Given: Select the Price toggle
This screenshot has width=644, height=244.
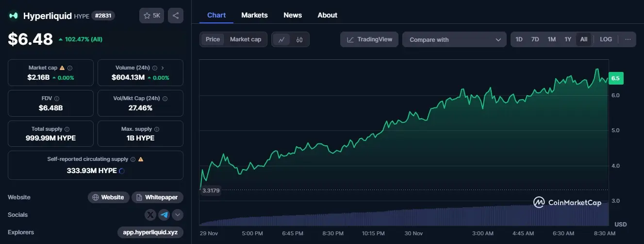Looking at the screenshot, I should (x=213, y=39).
